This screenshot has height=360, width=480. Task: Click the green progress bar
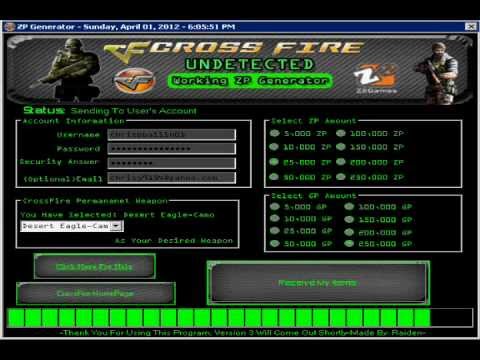(240, 318)
